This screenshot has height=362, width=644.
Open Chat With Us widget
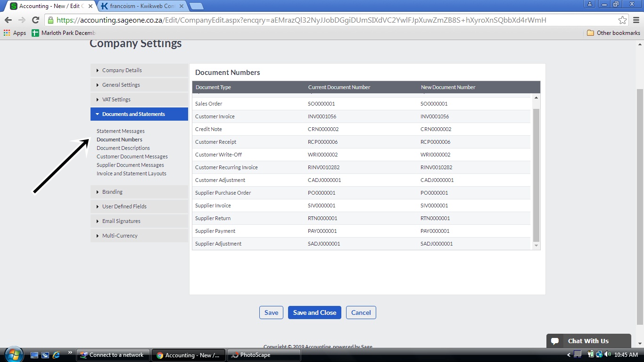588,341
